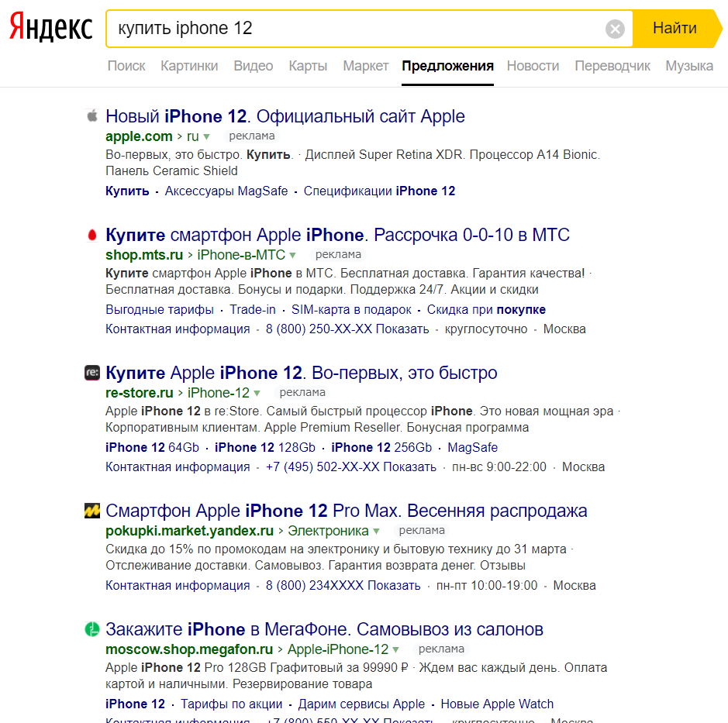Click the Apple-iPhone-12 breadcrumb under MegaFon
Image resolution: width=728 pixels, height=723 pixels.
pos(338,649)
